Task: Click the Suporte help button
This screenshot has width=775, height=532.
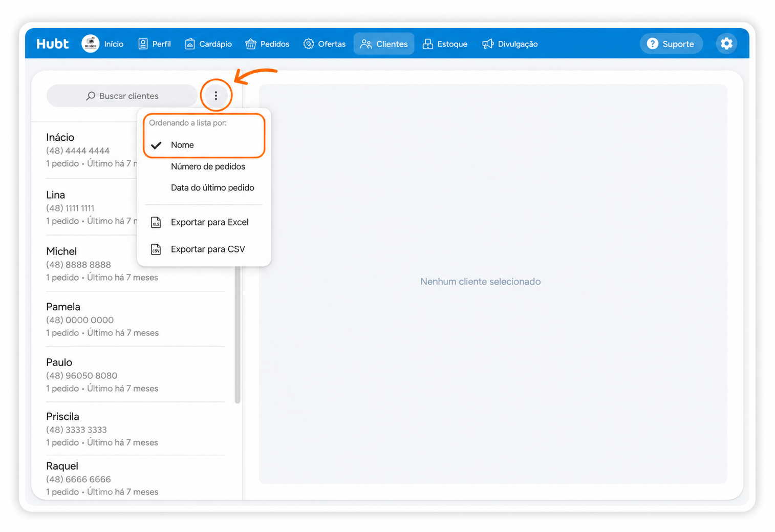Action: point(671,44)
